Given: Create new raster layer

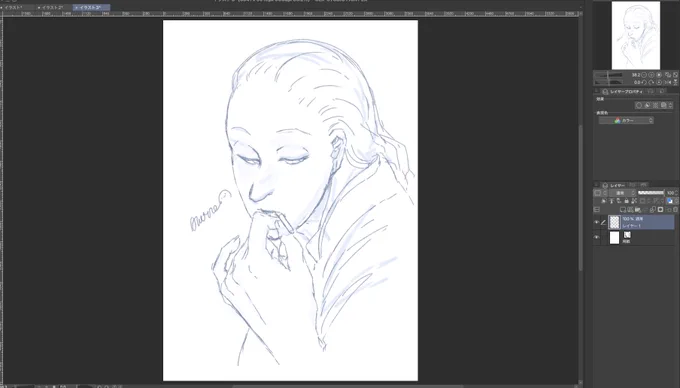Looking at the screenshot, I should [x=623, y=209].
